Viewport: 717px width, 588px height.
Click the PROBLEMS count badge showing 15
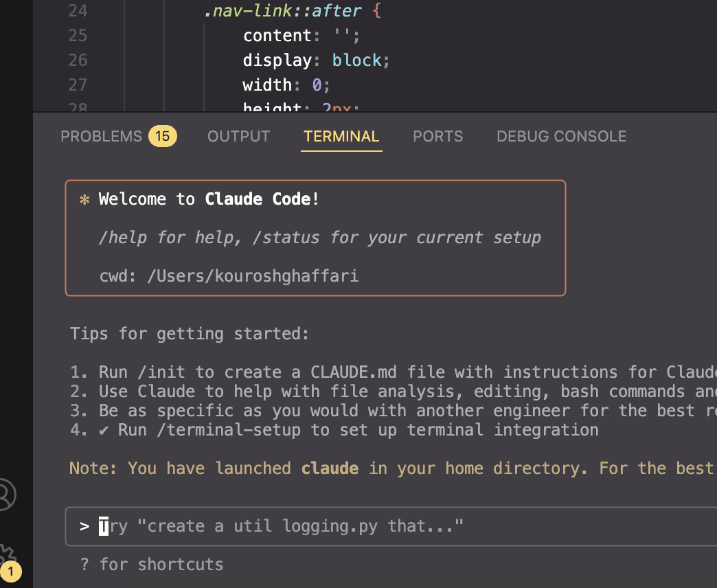[x=162, y=136]
